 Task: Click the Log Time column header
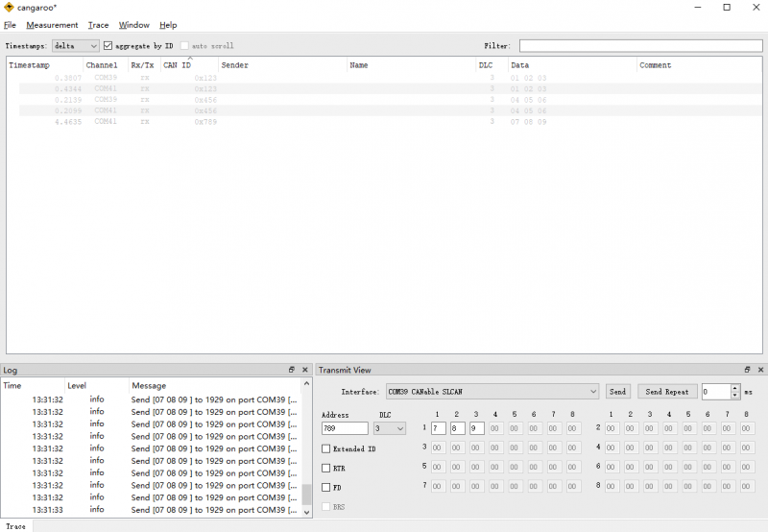pyautogui.click(x=33, y=385)
